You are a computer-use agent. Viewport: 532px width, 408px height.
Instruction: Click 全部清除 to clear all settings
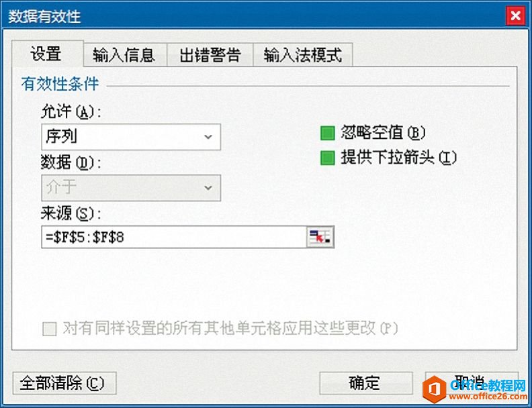64,383
